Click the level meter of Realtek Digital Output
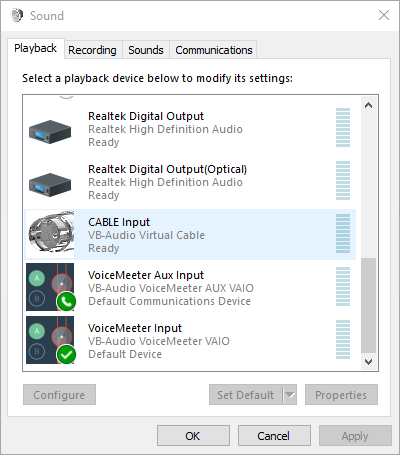Viewport: 400px width, 455px height. point(343,127)
